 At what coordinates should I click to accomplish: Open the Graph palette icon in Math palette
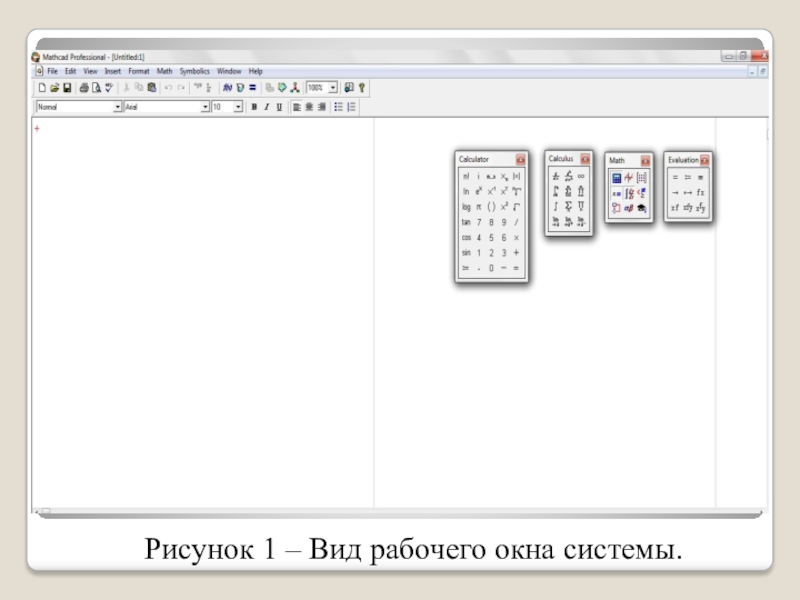pos(629,178)
